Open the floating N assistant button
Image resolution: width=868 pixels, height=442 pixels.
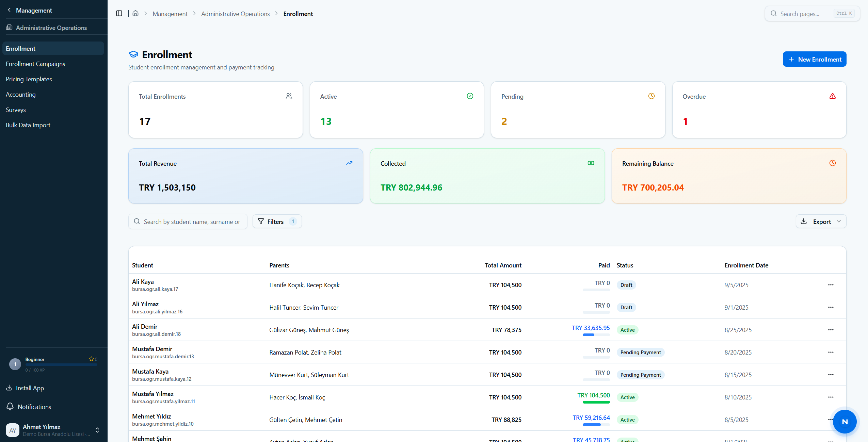(845, 422)
